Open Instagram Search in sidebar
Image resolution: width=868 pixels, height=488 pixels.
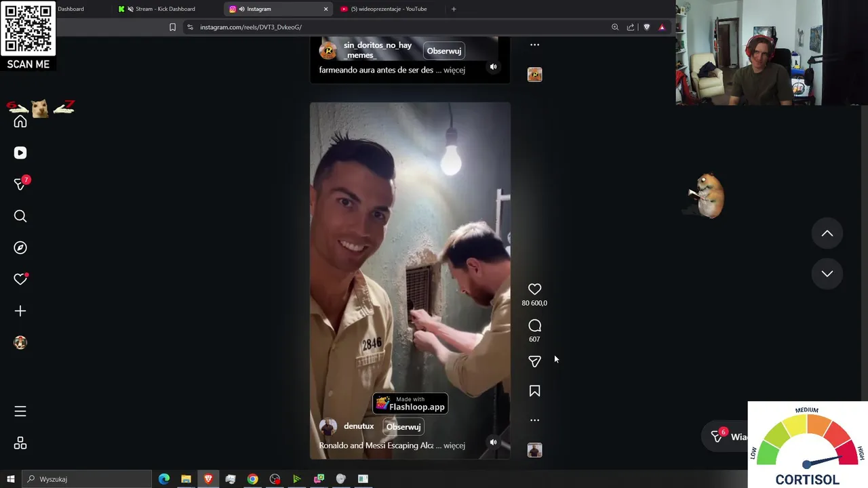[x=20, y=216]
